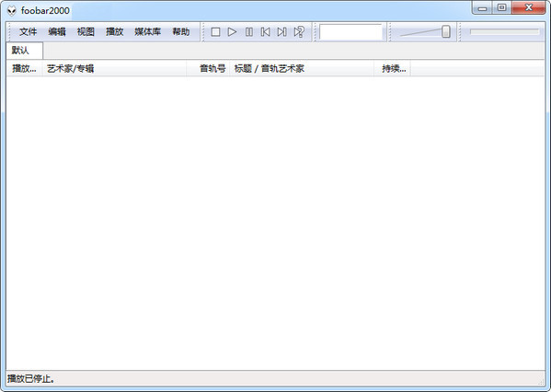Click the Stop playback button

[215, 32]
